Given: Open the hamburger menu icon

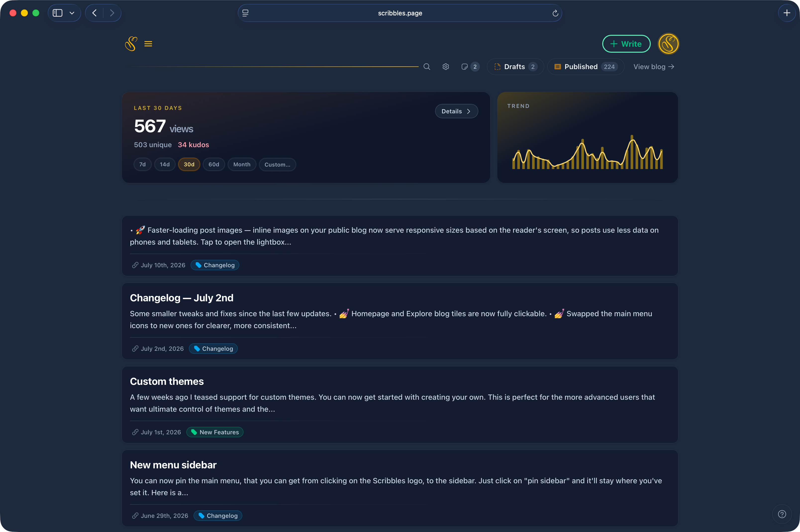Looking at the screenshot, I should point(148,44).
